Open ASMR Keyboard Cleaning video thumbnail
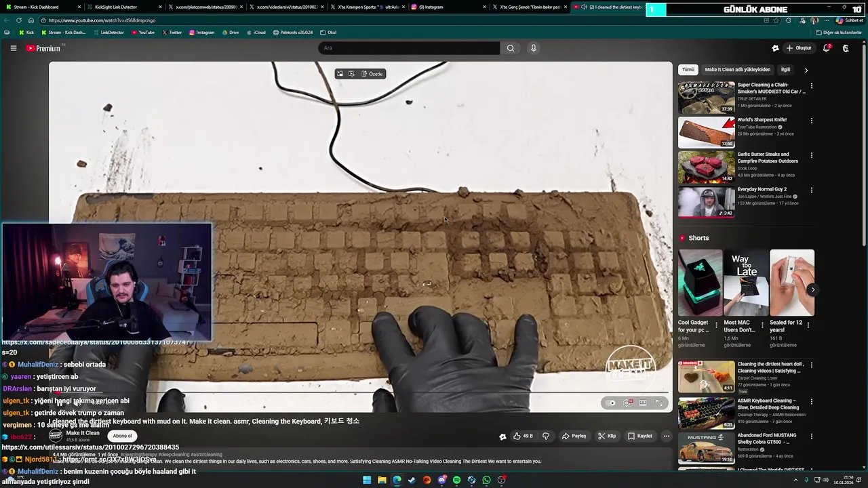 click(x=706, y=412)
